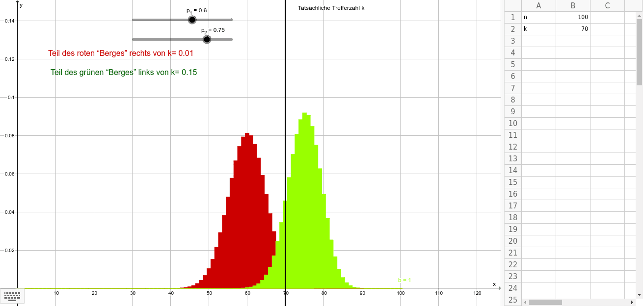The image size is (644, 307).
Task: Select cell B1 containing 100
Action: tap(573, 17)
